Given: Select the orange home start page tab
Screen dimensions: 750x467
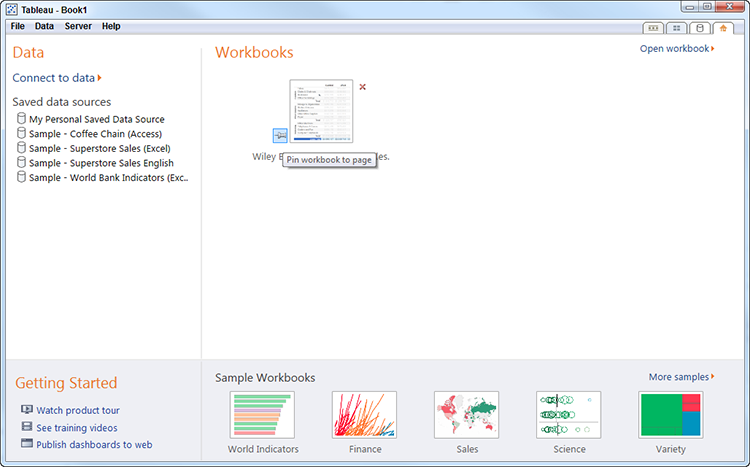Looking at the screenshot, I should 723,28.
